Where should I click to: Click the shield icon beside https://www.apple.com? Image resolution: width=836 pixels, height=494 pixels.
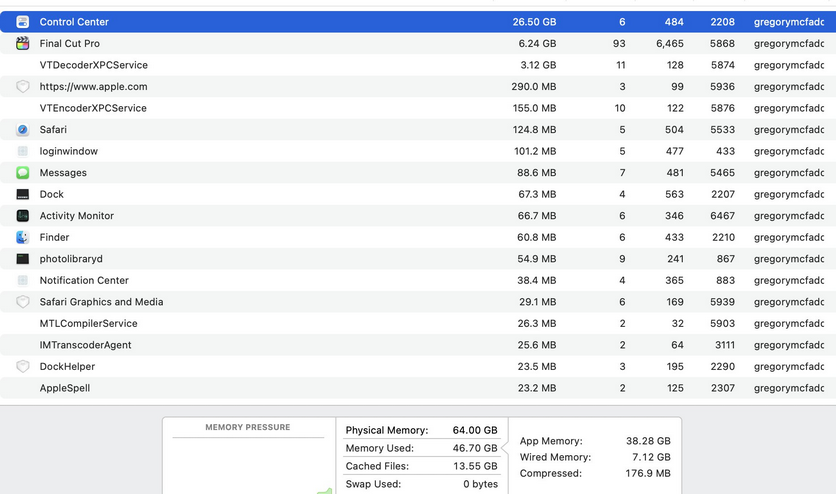pyautogui.click(x=23, y=87)
